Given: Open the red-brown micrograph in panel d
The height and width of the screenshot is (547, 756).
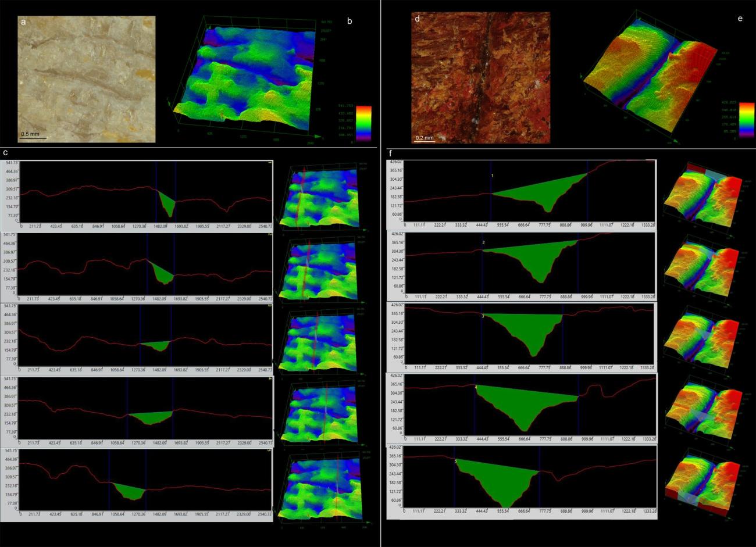Looking at the screenshot, I should (480, 77).
